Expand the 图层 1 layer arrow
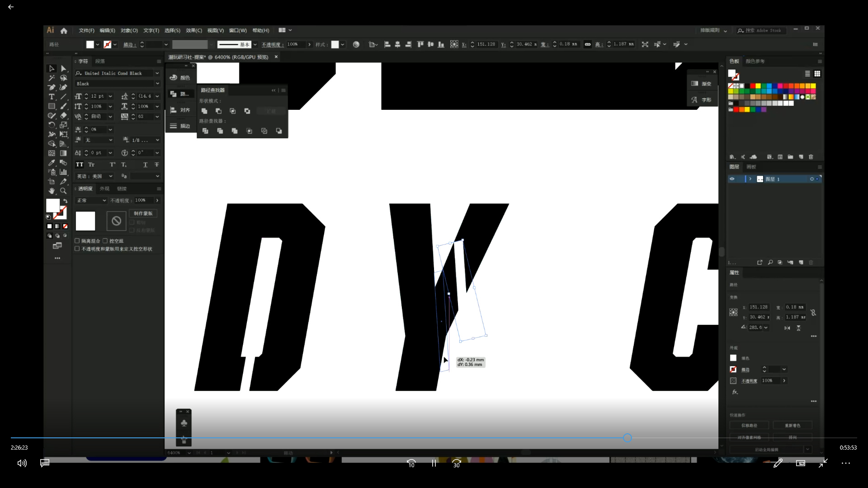This screenshot has height=488, width=868. pos(750,179)
